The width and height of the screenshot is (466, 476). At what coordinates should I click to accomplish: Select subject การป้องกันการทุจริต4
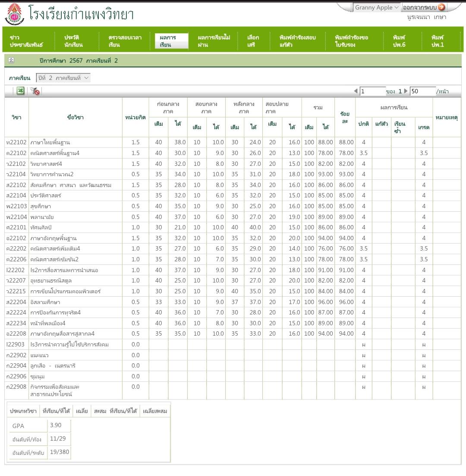56,312
